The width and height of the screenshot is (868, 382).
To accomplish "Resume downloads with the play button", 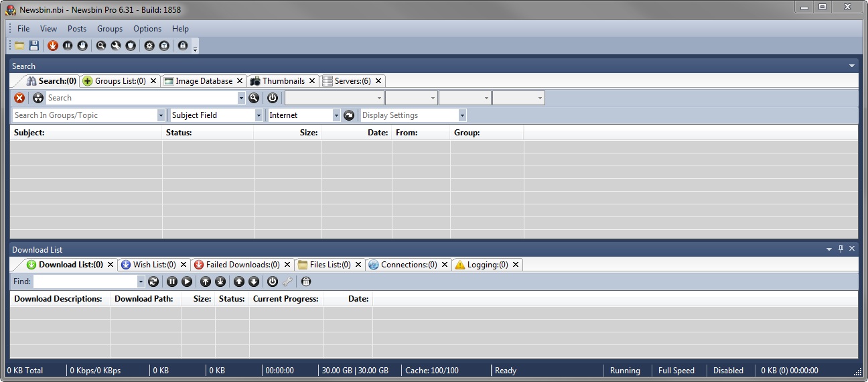I will tap(187, 281).
